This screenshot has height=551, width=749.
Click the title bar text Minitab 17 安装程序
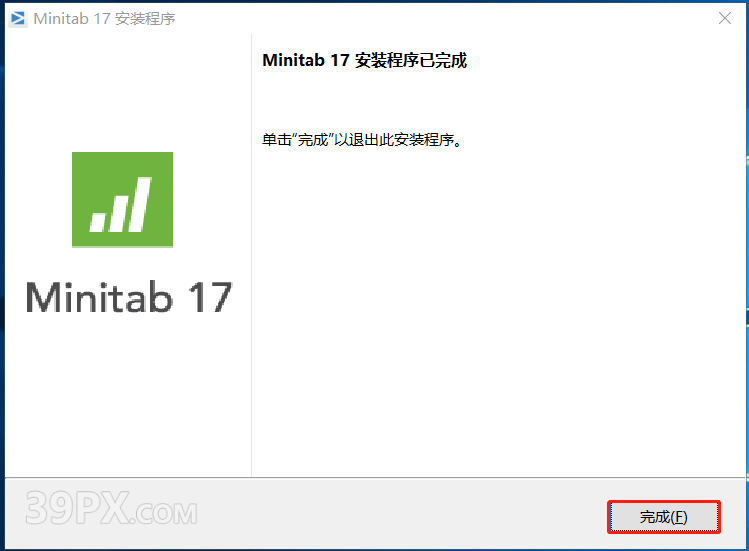(104, 19)
